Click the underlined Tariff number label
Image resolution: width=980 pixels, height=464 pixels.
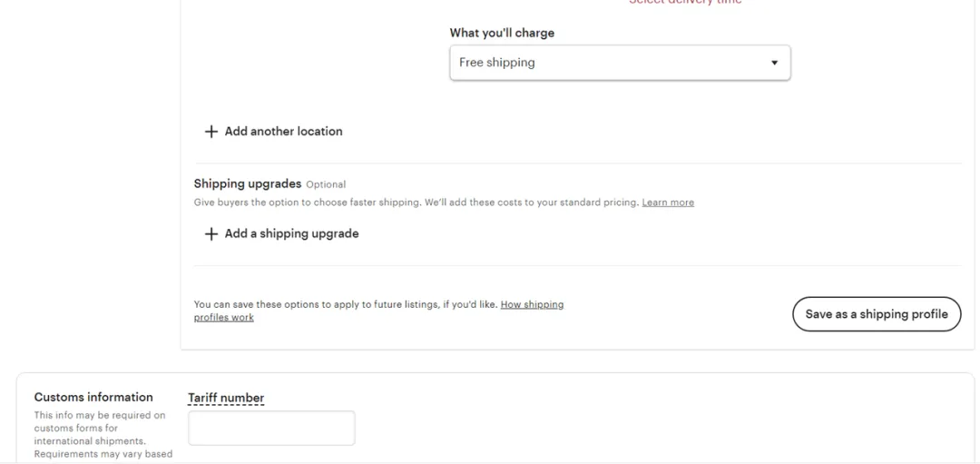point(226,398)
